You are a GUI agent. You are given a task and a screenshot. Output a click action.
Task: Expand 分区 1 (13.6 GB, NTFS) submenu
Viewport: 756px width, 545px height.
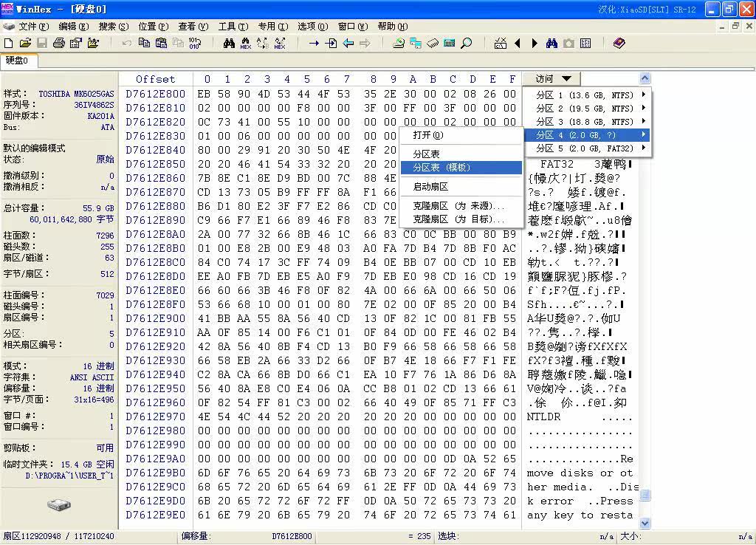coord(587,95)
